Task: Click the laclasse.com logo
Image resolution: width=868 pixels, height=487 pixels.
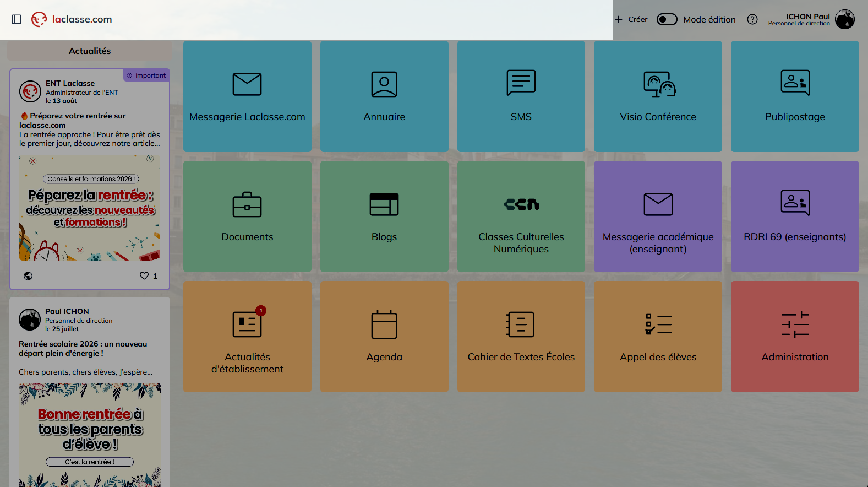Action: pyautogui.click(x=72, y=19)
